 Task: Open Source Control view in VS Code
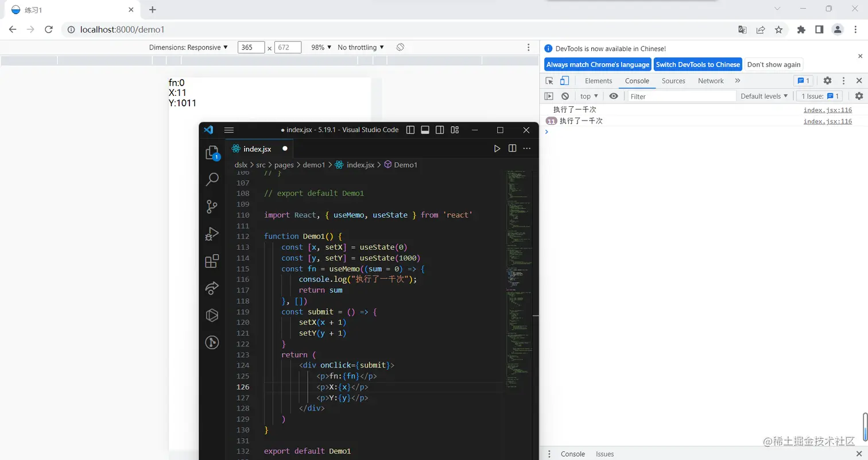(x=212, y=206)
